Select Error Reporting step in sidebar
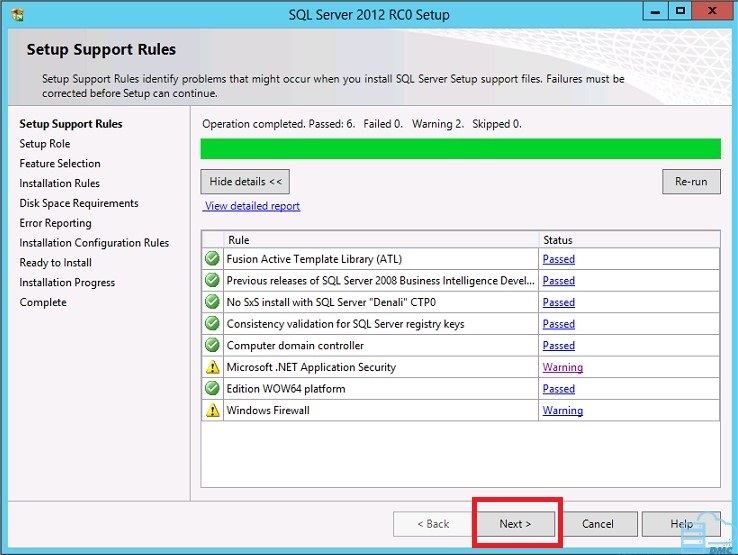 pos(55,223)
